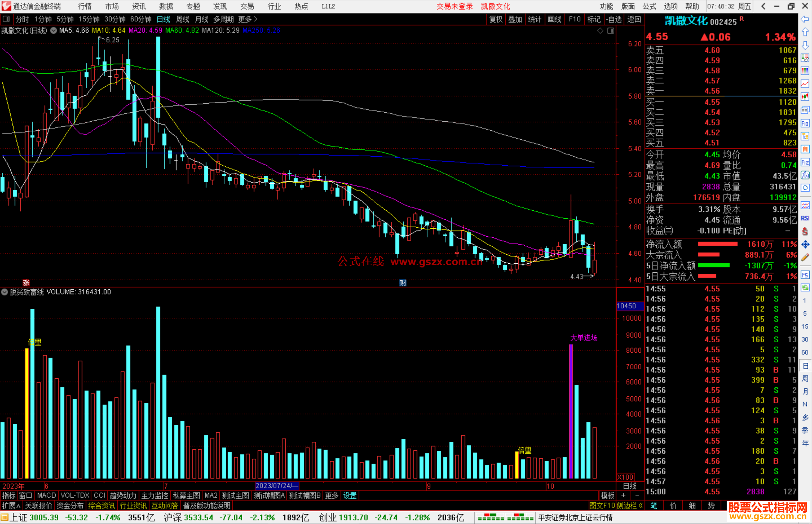The height and width of the screenshot is (524, 812).
Task: Switch to the 周线 period tab
Action: pyautogui.click(x=183, y=19)
